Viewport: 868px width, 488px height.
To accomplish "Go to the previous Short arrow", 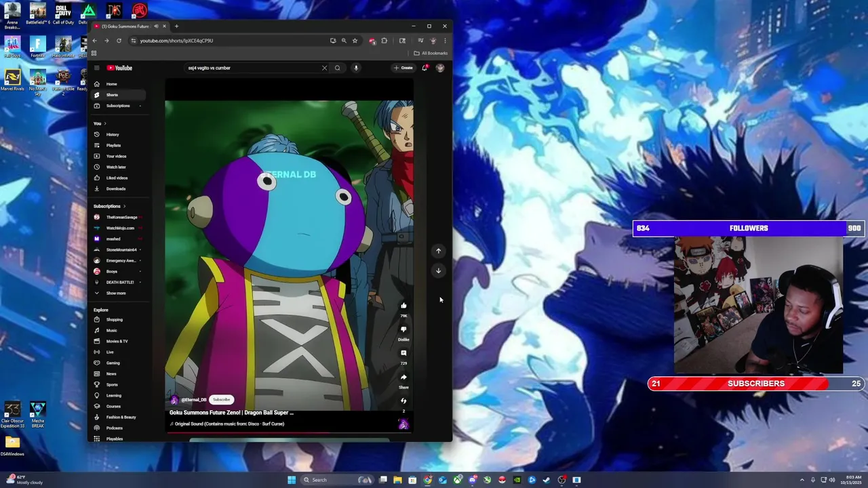I will click(x=438, y=251).
